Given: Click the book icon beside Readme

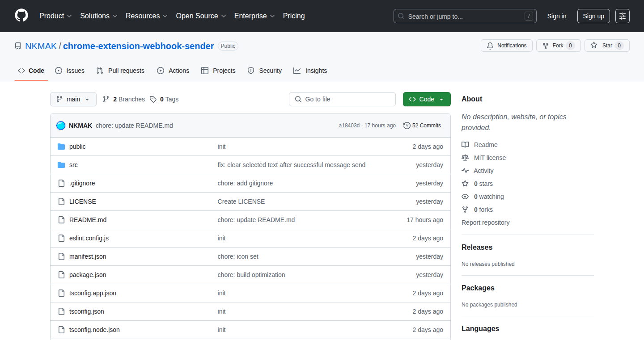Looking at the screenshot, I should coord(465,145).
